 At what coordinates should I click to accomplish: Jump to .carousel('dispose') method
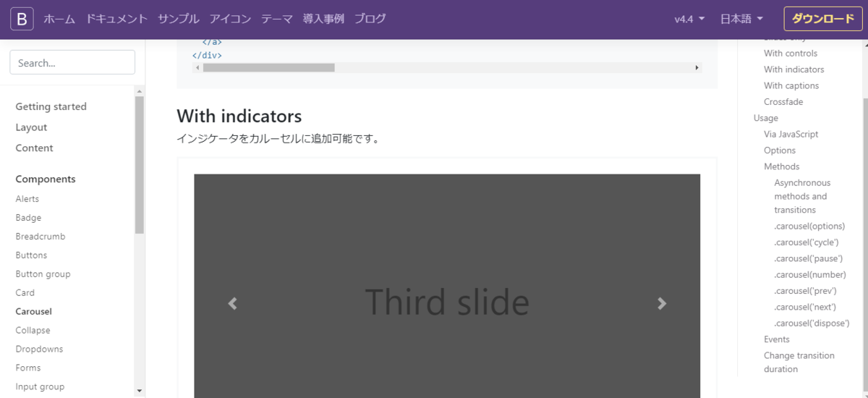[812, 323]
